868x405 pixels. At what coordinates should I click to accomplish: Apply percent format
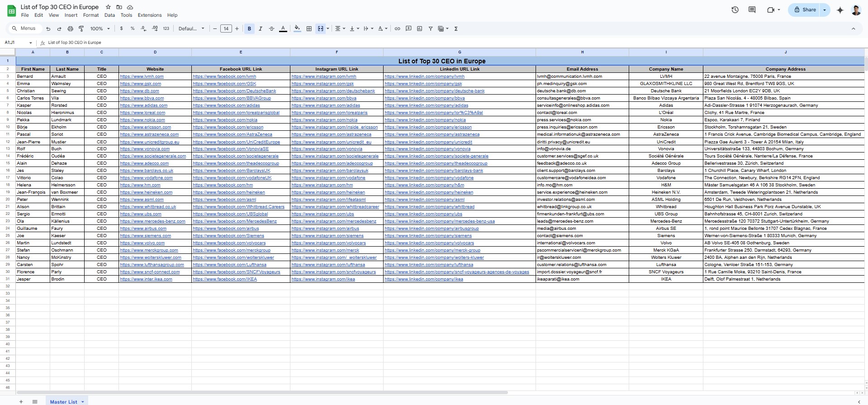[x=133, y=29]
